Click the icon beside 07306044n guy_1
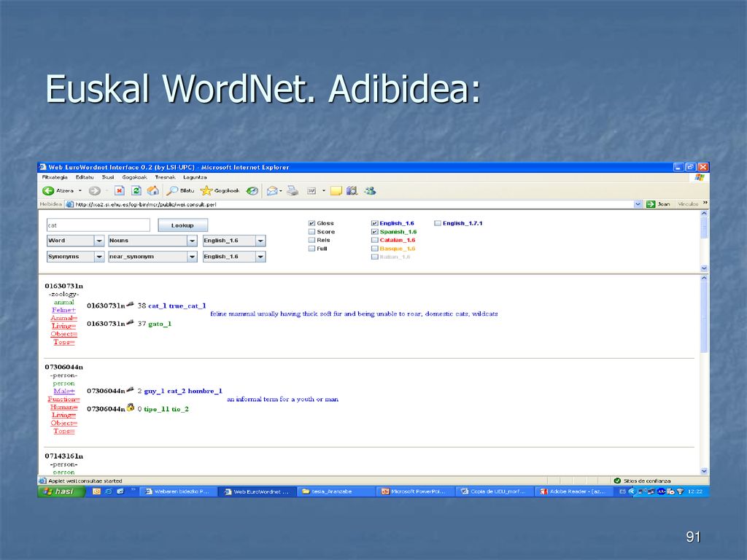The height and width of the screenshot is (560, 747). tap(130, 389)
